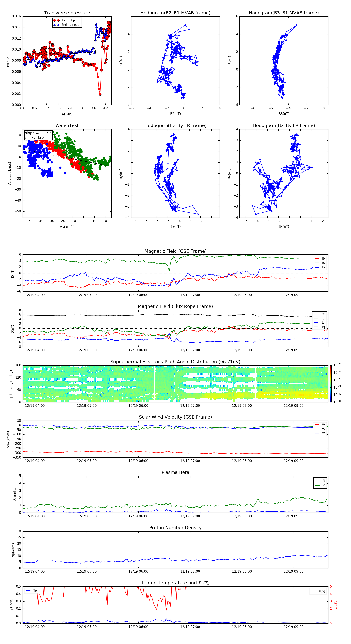The width and height of the screenshot is (351, 644).
Task: Click the Vx legend entry in Solar Wind plot
Action: pos(320,424)
